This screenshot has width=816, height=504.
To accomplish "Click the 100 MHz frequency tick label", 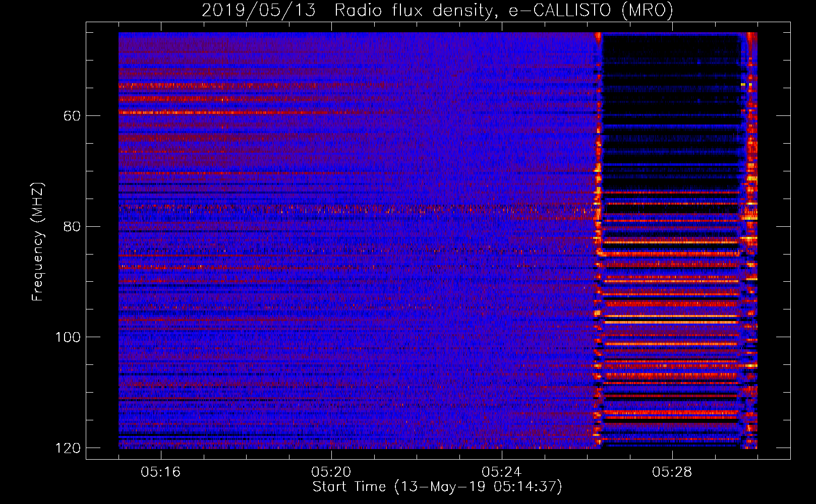I will (x=68, y=337).
